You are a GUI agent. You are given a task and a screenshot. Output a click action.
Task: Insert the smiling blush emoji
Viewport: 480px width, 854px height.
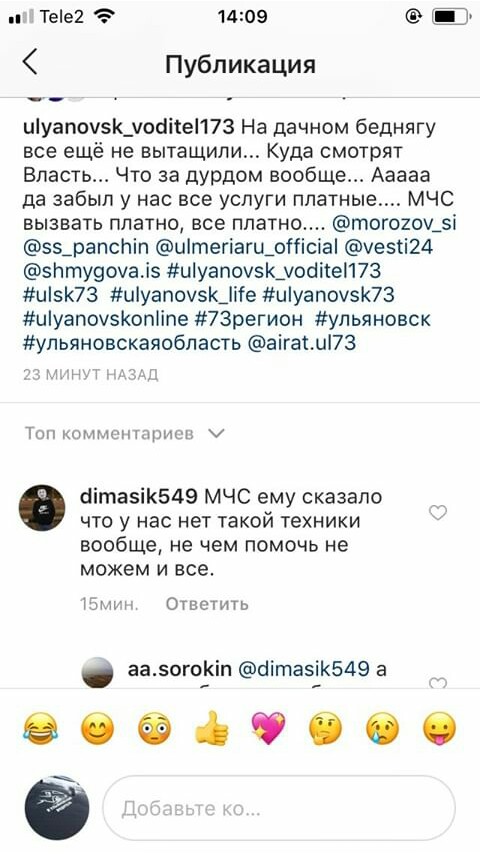pos(98,729)
